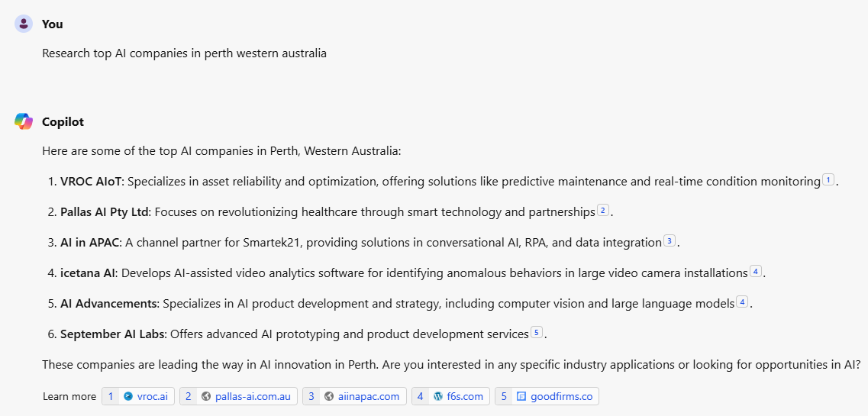
Task: Click the AI in APAC company name
Action: point(89,242)
